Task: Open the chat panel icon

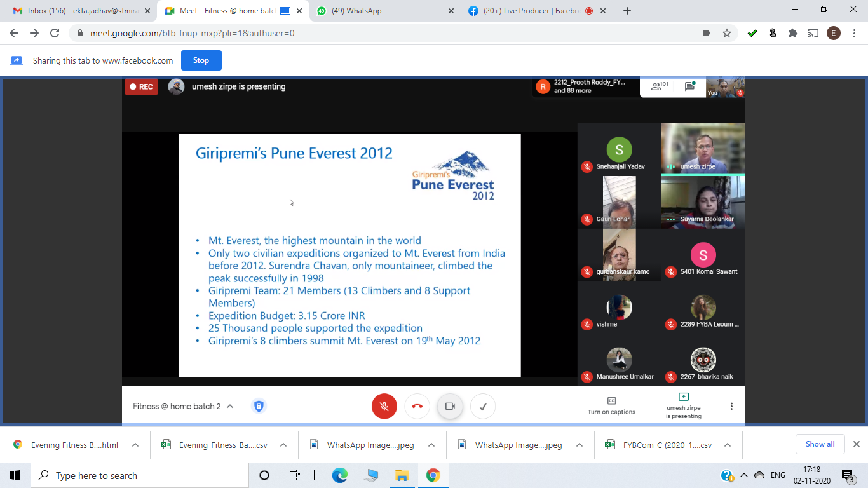Action: [x=689, y=87]
